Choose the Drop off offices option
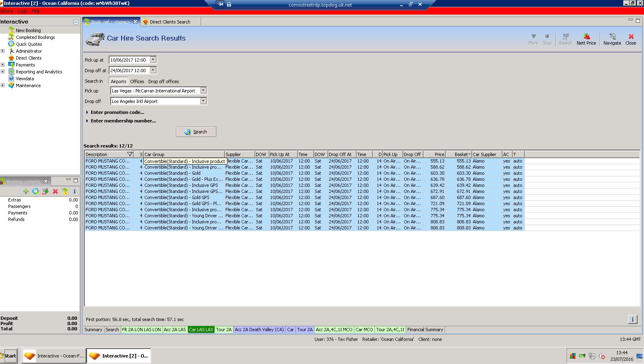 163,81
